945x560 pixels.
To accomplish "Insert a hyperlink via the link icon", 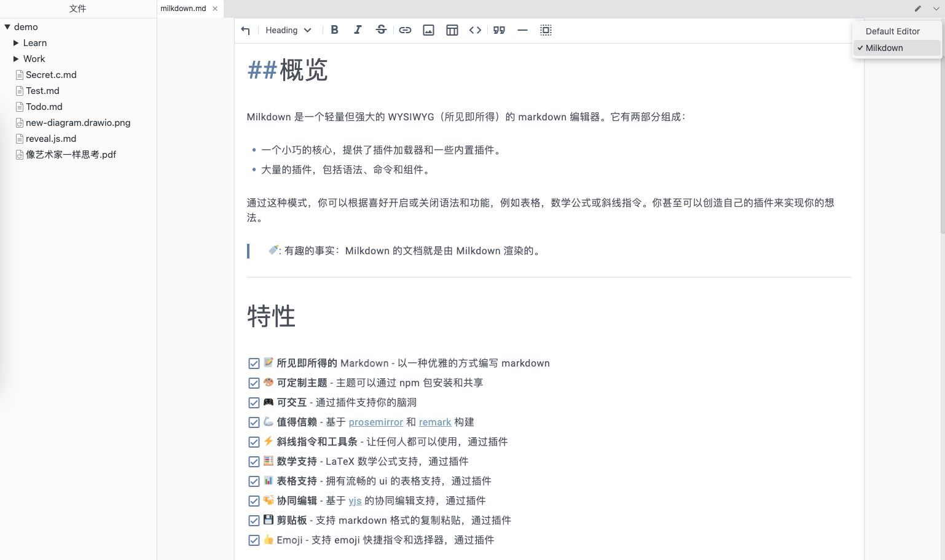I will (x=405, y=30).
